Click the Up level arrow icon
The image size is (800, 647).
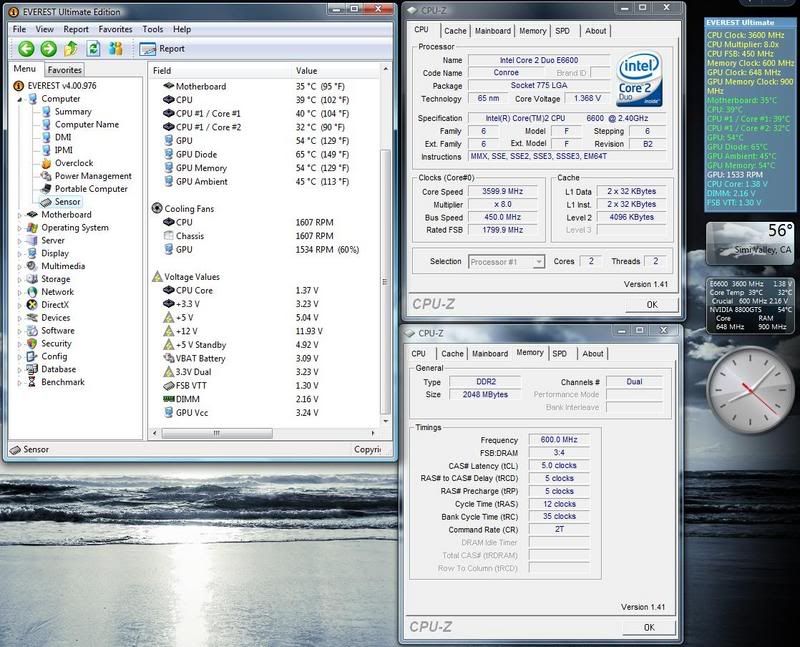pos(71,49)
